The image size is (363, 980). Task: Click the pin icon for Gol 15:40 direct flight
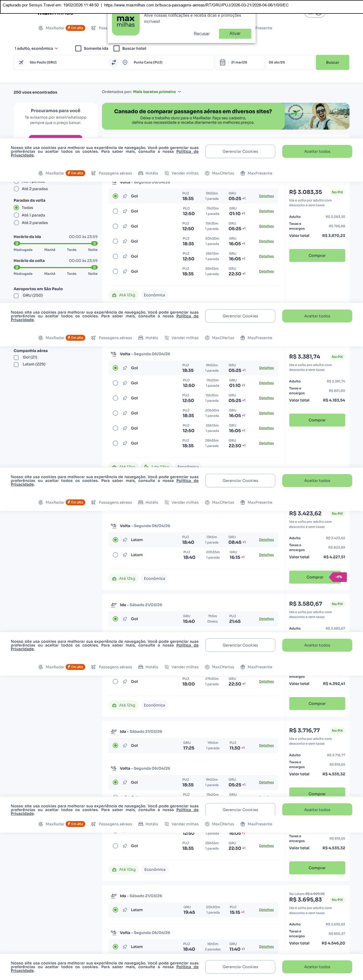point(125,619)
